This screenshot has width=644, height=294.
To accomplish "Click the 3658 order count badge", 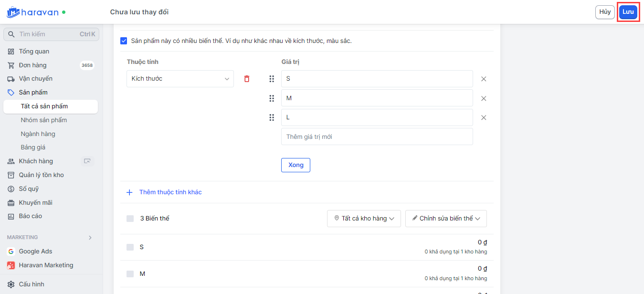I will (87, 65).
